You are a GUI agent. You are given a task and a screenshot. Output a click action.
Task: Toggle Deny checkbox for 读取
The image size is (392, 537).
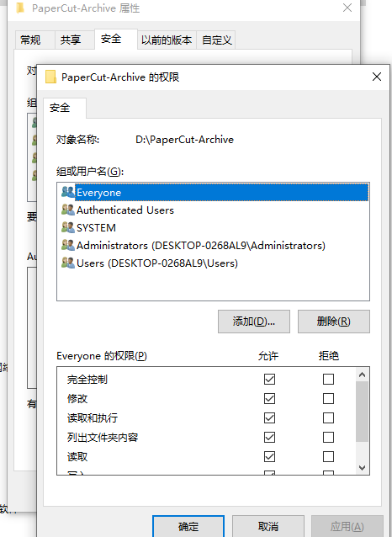pyautogui.click(x=328, y=456)
